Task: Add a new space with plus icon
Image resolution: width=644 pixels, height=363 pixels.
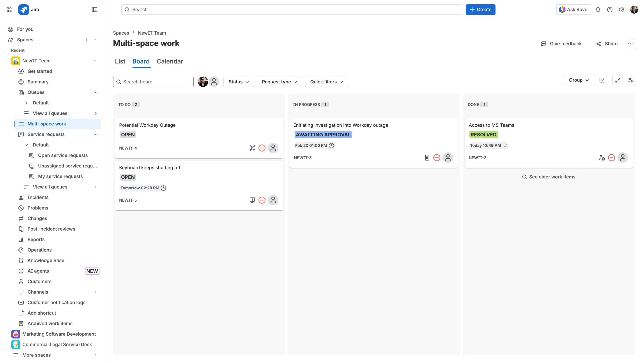Action: pyautogui.click(x=86, y=40)
